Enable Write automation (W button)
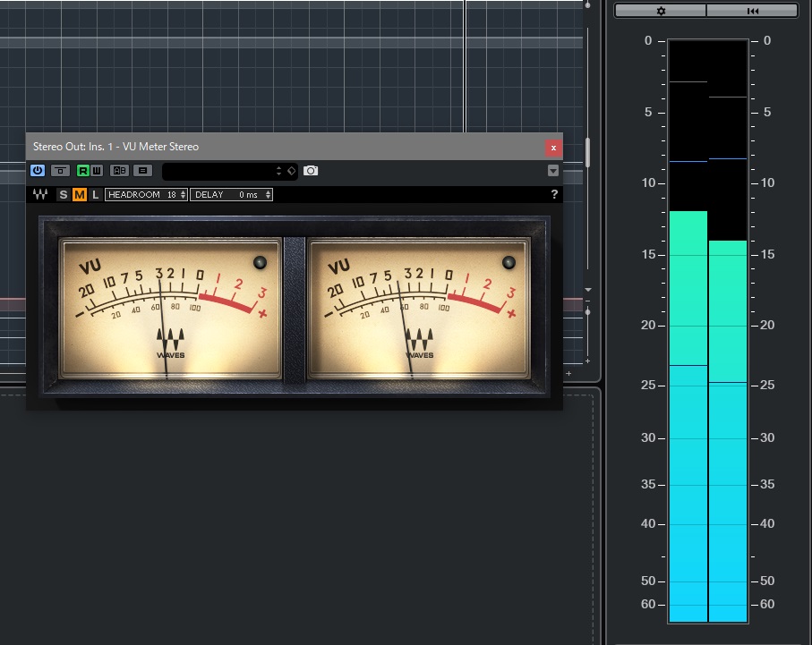 pyautogui.click(x=97, y=170)
